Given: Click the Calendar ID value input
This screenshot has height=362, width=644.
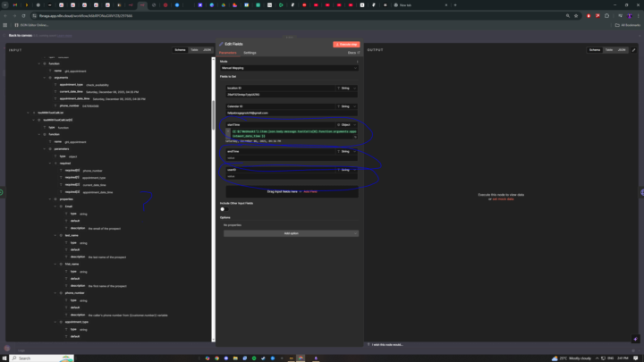Looking at the screenshot, I should coord(292,113).
